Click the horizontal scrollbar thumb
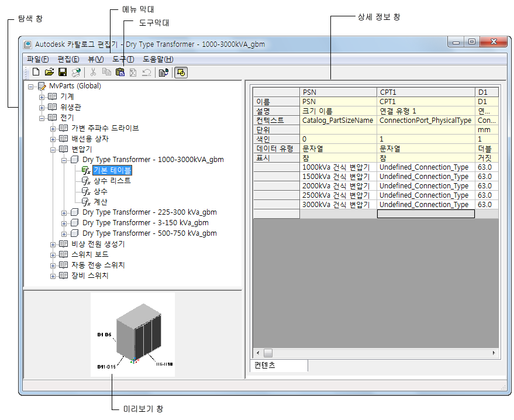This screenshot has height=420, width=514. click(x=268, y=353)
